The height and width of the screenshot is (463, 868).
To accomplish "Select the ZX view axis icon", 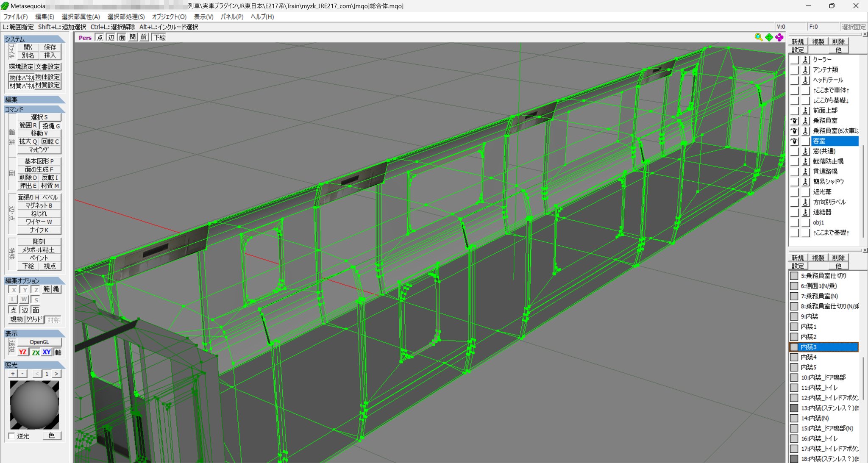I will point(36,352).
